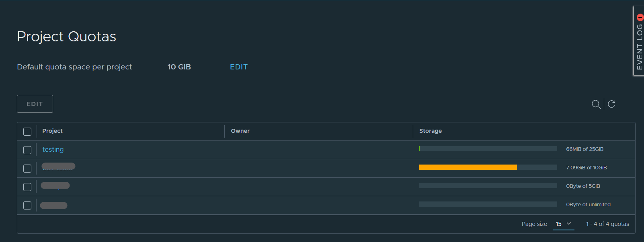
Task: Click the Project column header
Action: [x=52, y=131]
